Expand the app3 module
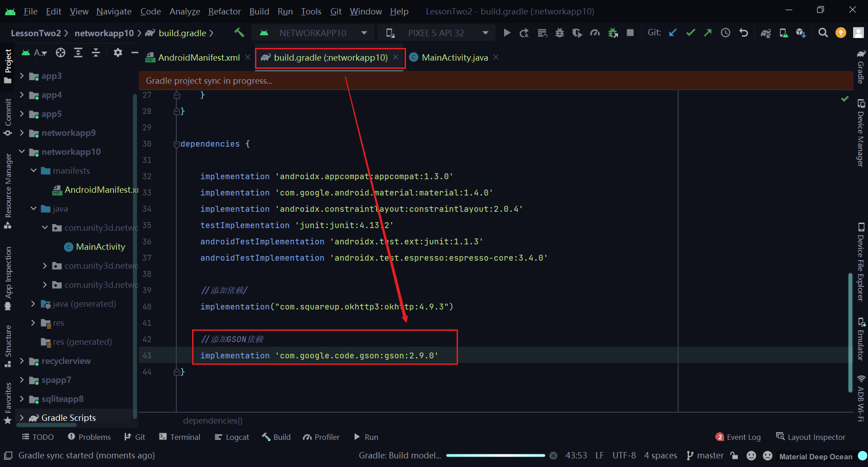 (x=22, y=76)
